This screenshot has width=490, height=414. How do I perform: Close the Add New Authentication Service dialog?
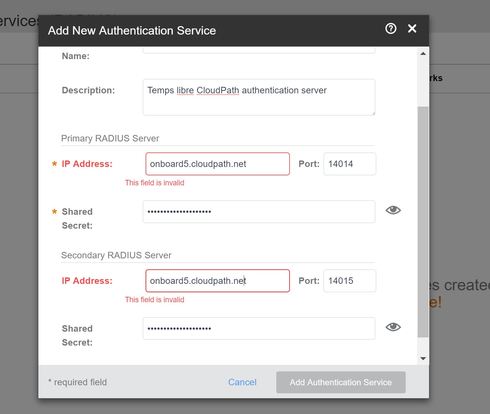click(412, 29)
